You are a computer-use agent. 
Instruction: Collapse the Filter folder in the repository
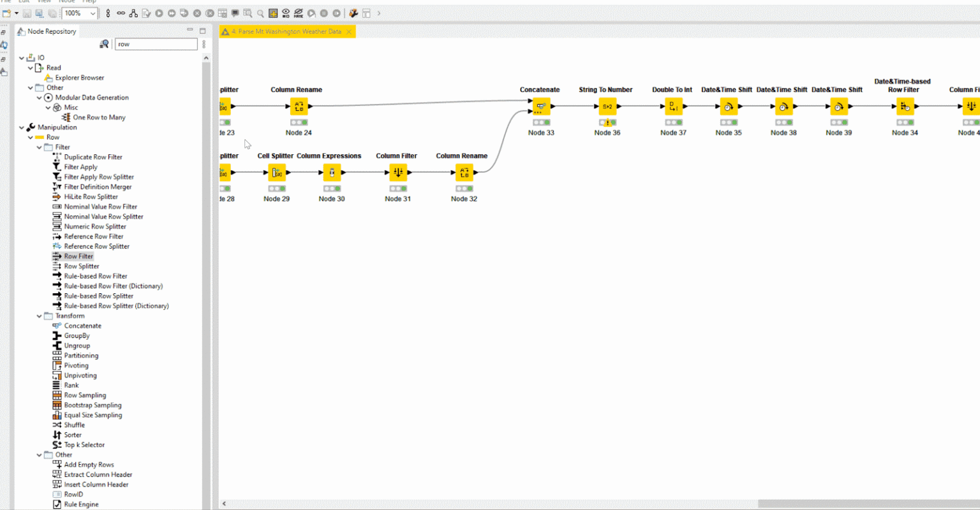pos(40,147)
